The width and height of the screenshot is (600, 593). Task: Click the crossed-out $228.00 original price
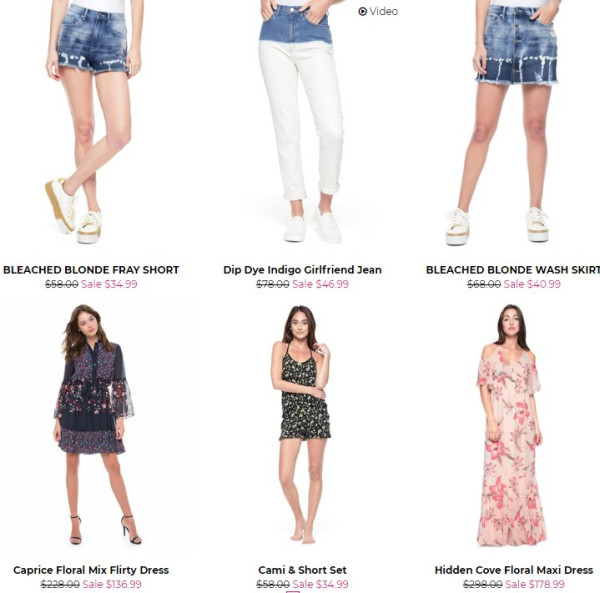click(x=60, y=584)
